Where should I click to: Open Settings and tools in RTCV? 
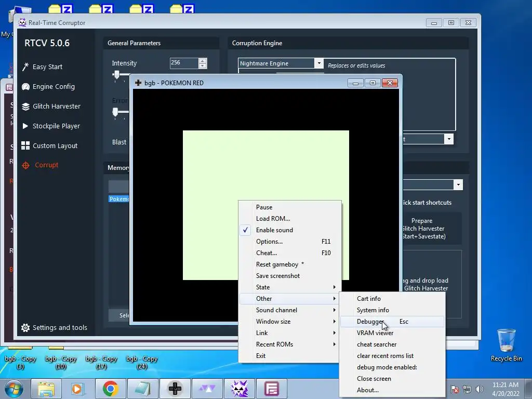click(x=54, y=328)
